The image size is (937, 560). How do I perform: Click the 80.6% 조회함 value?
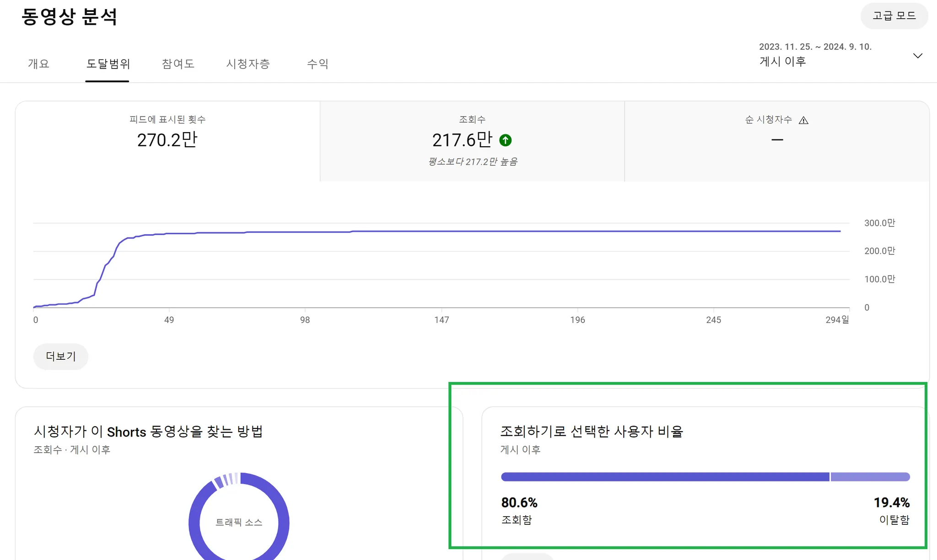click(x=519, y=502)
